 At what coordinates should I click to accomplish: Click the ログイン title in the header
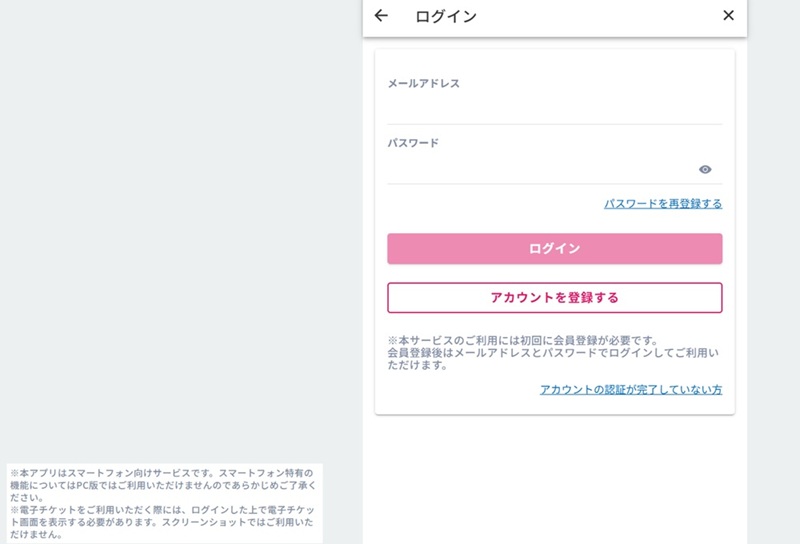click(x=446, y=16)
